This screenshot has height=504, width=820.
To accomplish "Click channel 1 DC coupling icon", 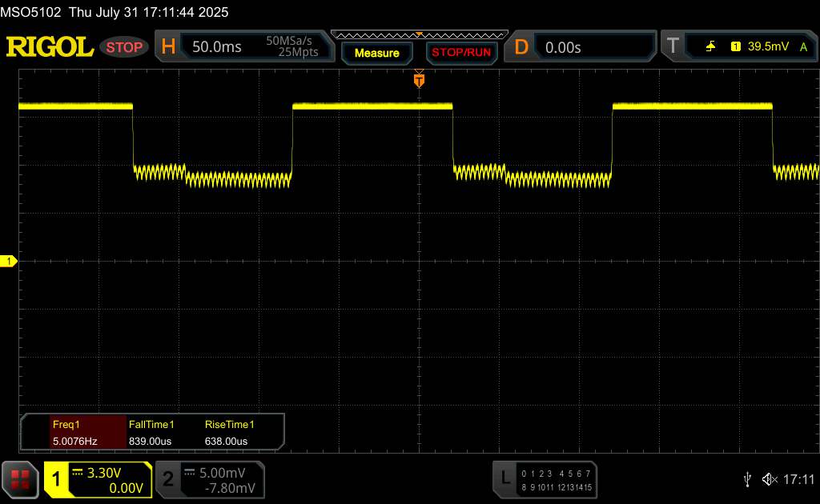I will 78,473.
